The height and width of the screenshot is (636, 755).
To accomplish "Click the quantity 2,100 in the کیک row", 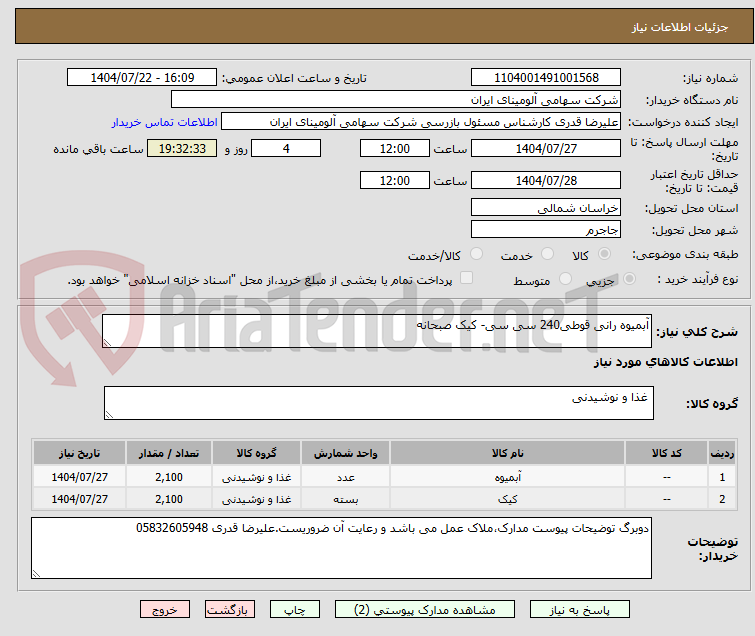I will (169, 499).
